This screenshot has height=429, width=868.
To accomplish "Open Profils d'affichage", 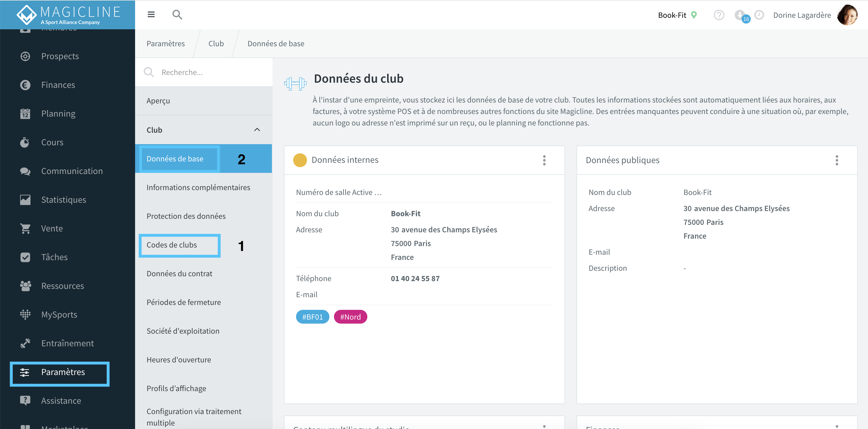I will coord(203,388).
